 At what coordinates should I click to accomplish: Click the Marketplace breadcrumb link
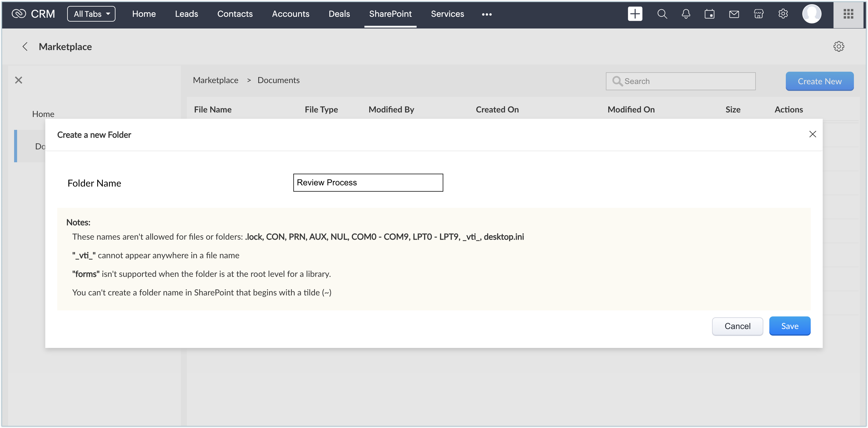pyautogui.click(x=215, y=80)
